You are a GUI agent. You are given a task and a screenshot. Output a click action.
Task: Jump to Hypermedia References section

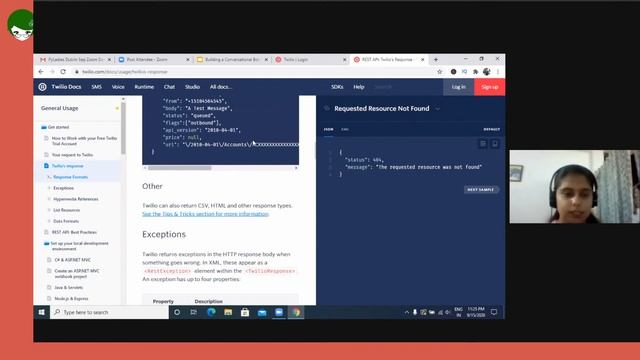coord(76,199)
